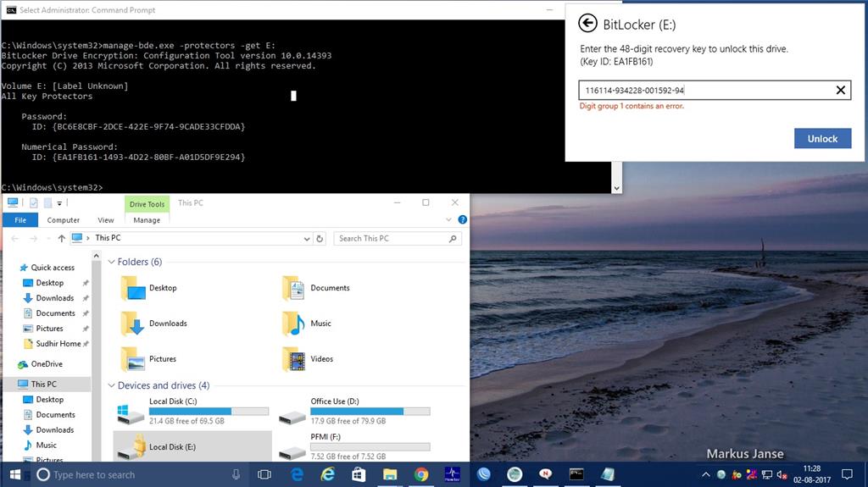This screenshot has width=868, height=487.
Task: Click PFMI (F:) capacity bar
Action: [x=370, y=446]
